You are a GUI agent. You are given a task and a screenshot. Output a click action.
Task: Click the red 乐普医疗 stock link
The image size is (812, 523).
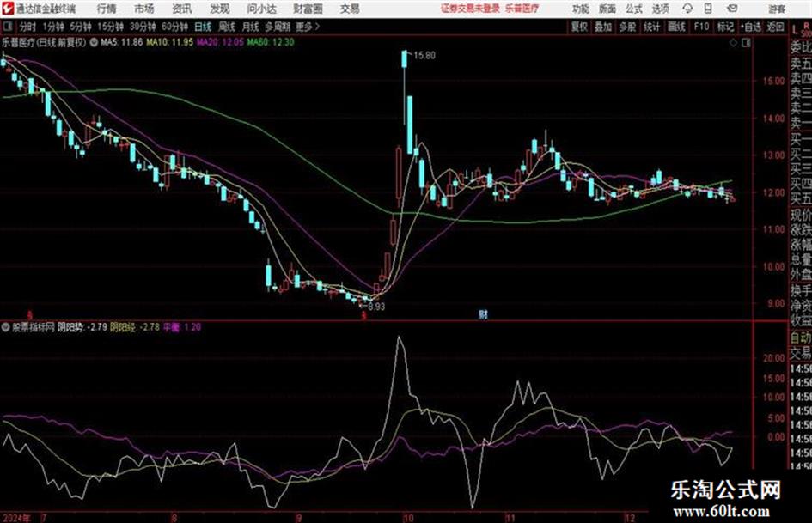(x=522, y=9)
